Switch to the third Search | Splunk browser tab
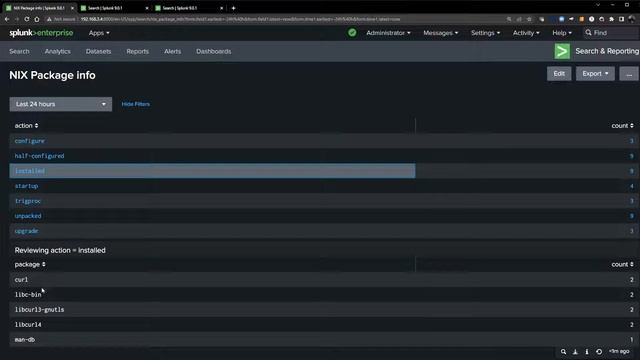640x360 pixels. click(189, 8)
